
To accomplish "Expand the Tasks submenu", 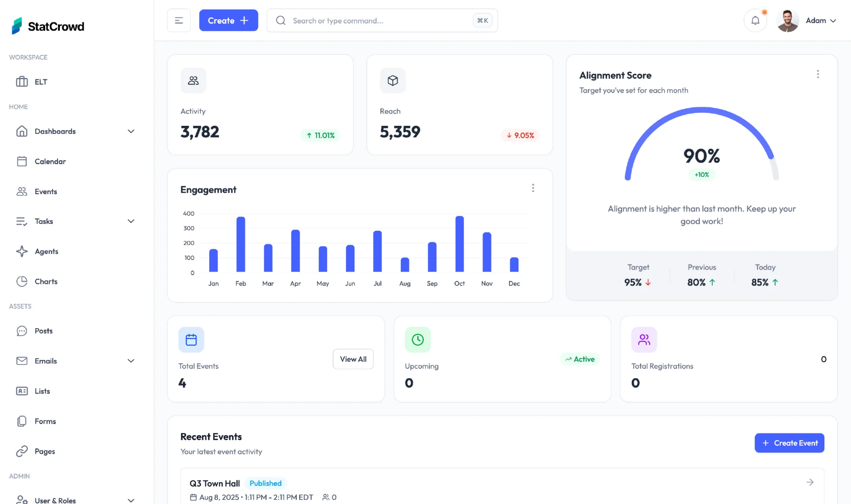I will [131, 221].
